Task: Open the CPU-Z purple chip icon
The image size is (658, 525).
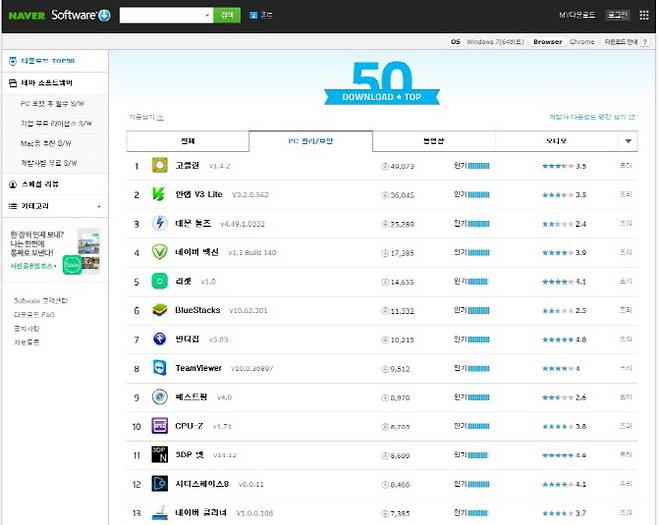Action: (x=159, y=426)
